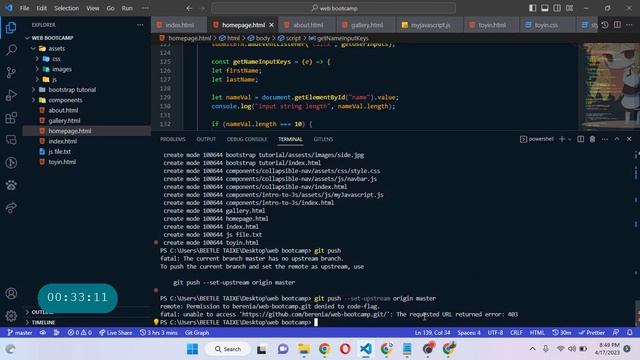Click the Ln 139, Col 34 indicator
This screenshot has width=640, height=360.
[432, 333]
